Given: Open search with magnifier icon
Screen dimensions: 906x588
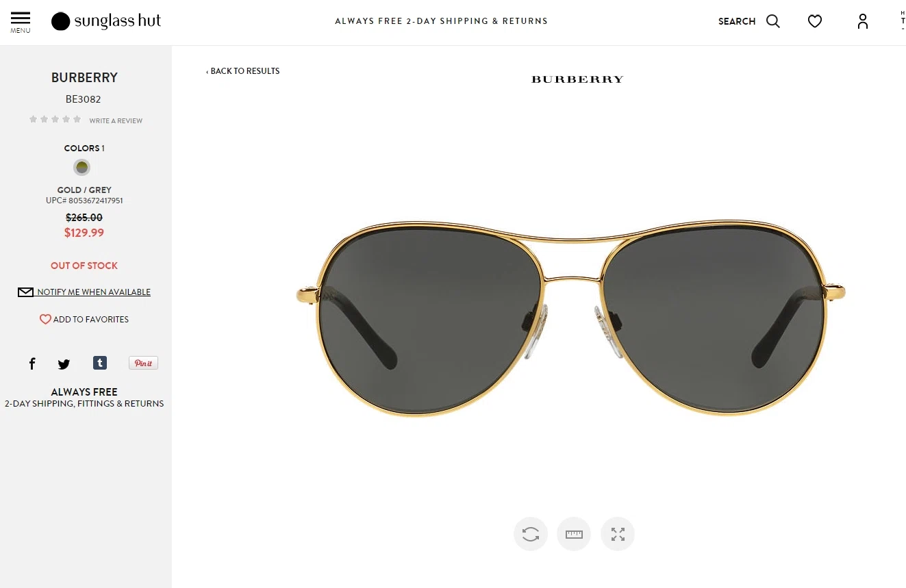Looking at the screenshot, I should [x=773, y=21].
